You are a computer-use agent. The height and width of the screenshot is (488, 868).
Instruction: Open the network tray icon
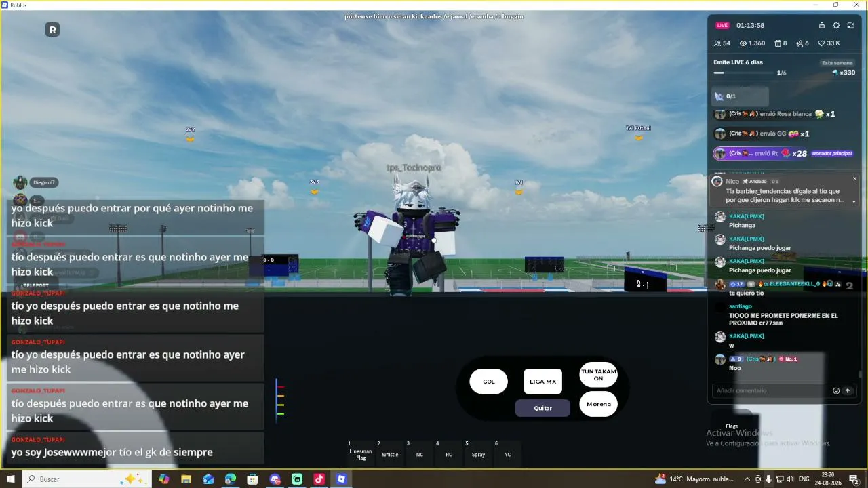click(x=779, y=479)
